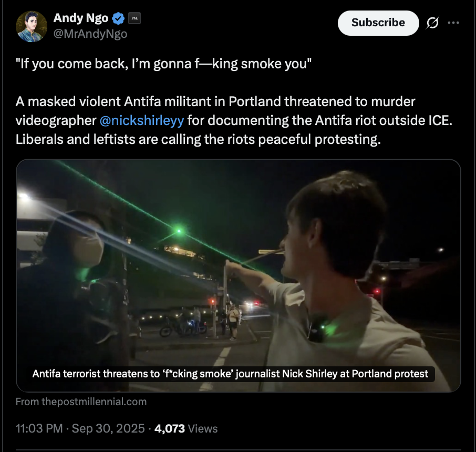
Task: Click the video caption about Nick Shirley
Action: 230,374
